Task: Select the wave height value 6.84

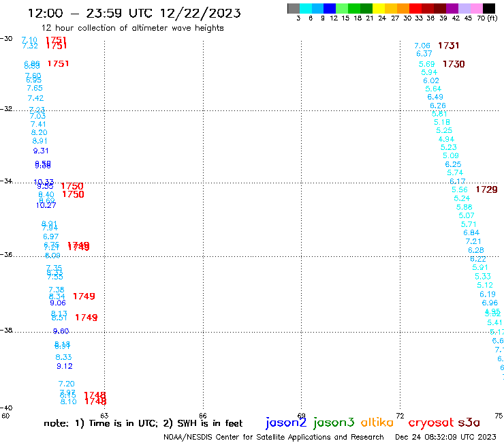Action: (x=471, y=232)
